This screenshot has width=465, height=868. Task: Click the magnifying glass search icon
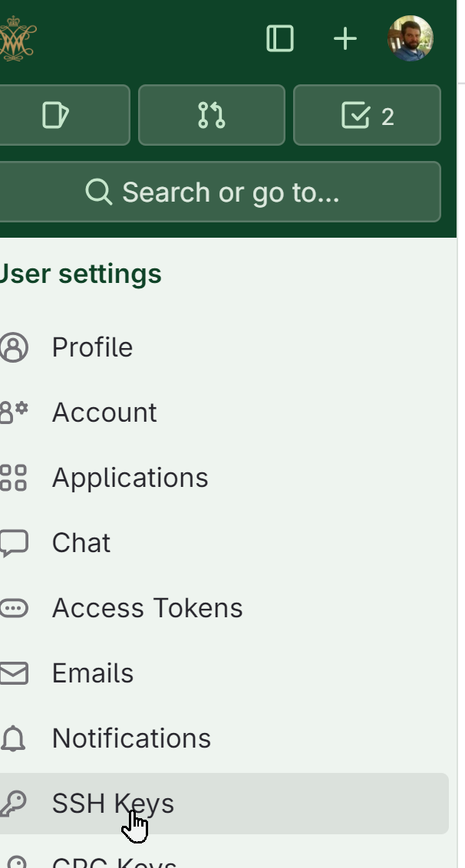(x=99, y=192)
